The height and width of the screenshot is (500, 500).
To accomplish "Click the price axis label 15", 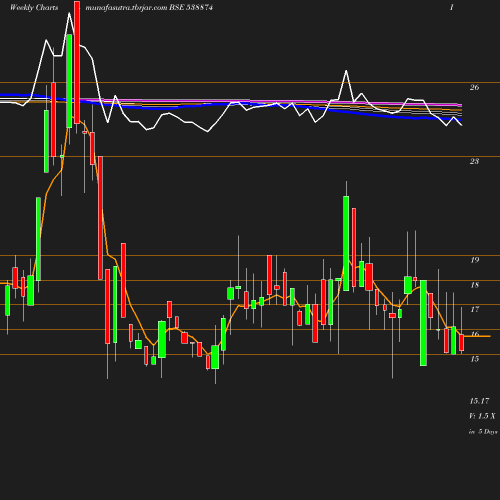I will pyautogui.click(x=475, y=359).
